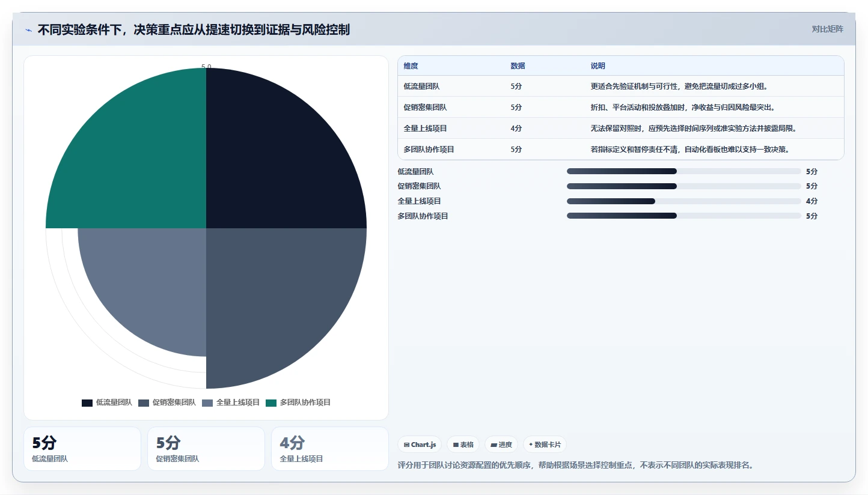Toggle 多团队协作项目 legend teal swatch
The height and width of the screenshot is (495, 868).
click(271, 402)
